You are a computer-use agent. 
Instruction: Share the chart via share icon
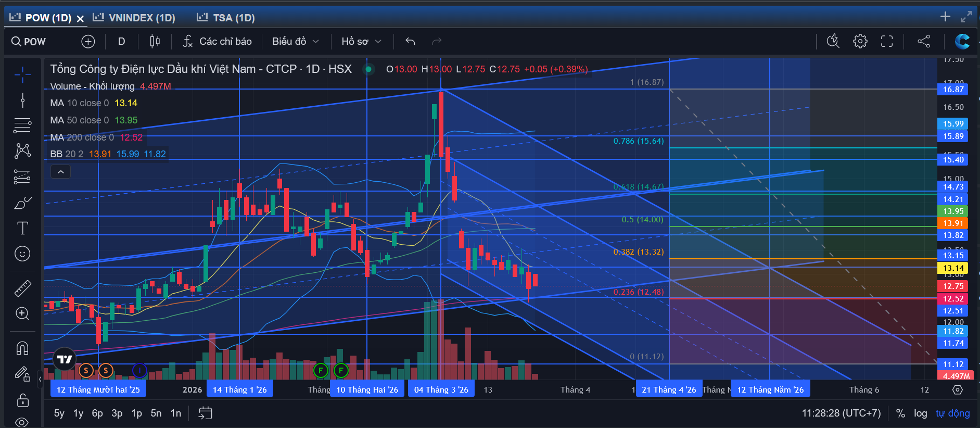(924, 41)
